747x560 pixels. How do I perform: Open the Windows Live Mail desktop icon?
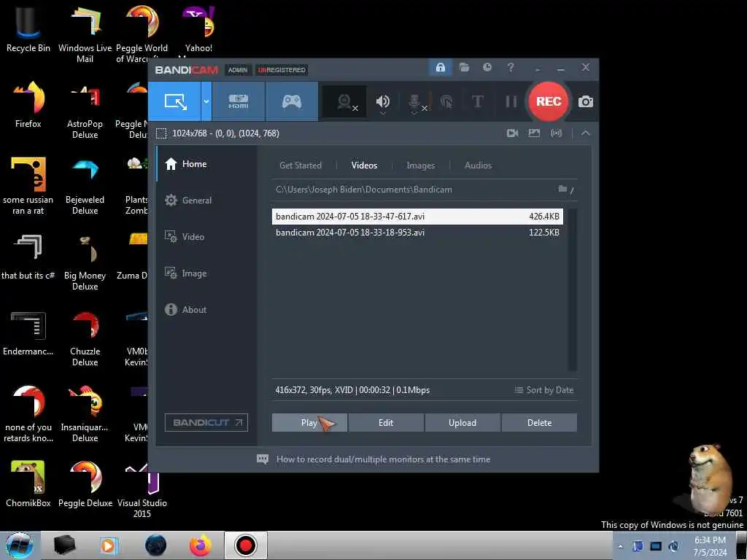[85, 34]
